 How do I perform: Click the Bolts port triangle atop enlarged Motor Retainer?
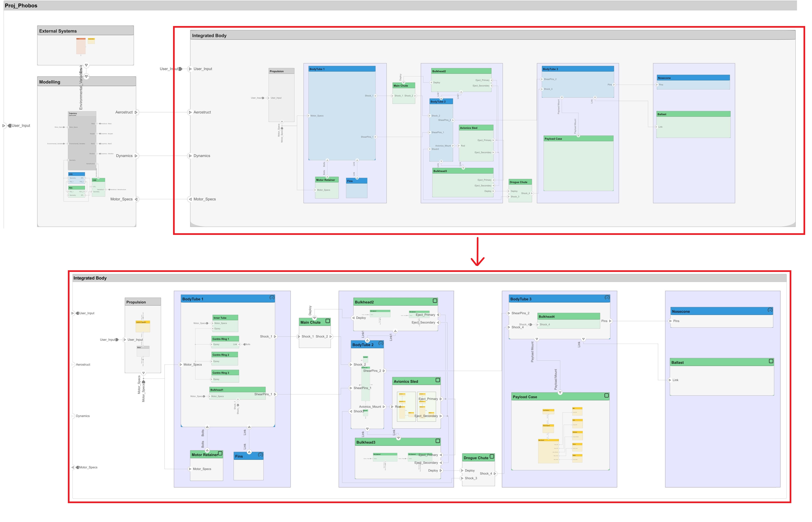207,450
